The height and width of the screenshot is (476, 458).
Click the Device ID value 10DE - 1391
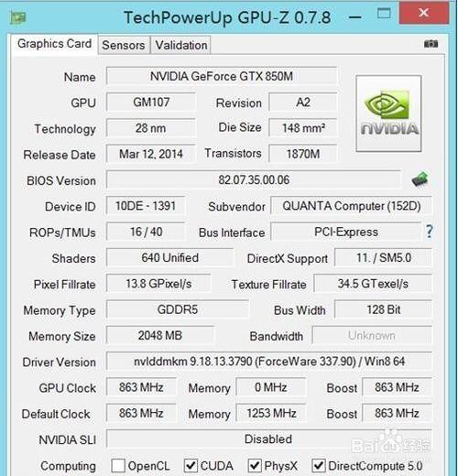[146, 206]
